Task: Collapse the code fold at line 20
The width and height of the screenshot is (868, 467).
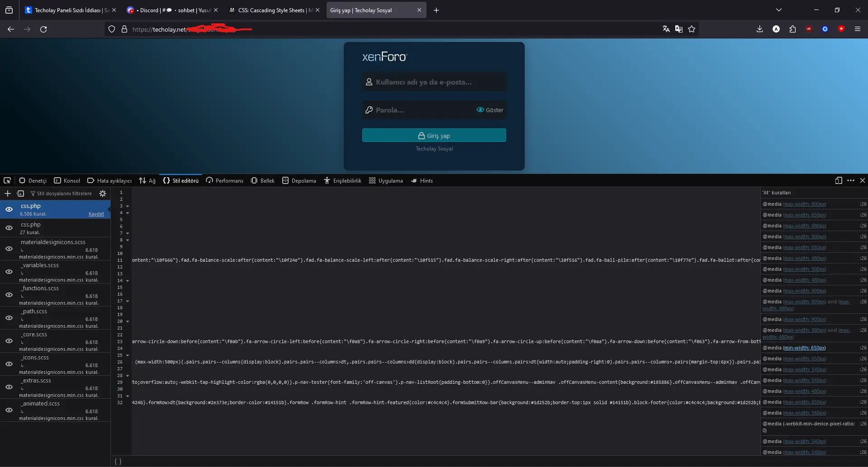Action: [x=128, y=321]
